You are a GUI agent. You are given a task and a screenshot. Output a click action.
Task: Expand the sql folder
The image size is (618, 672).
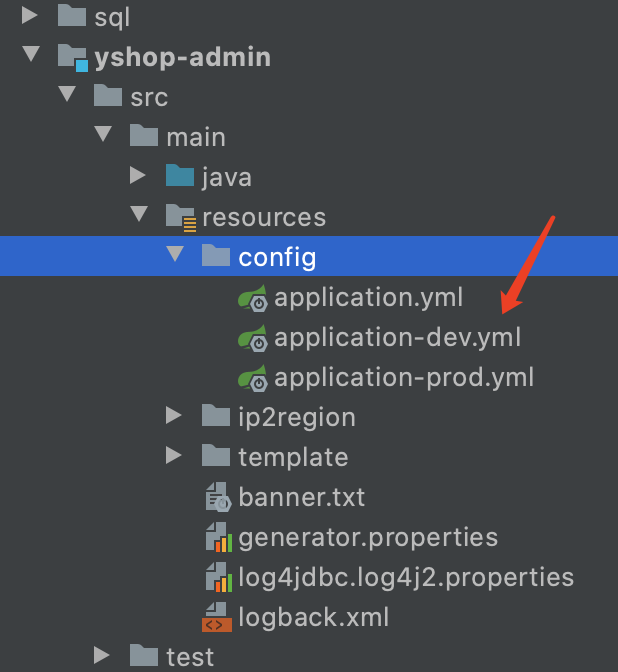tap(29, 16)
